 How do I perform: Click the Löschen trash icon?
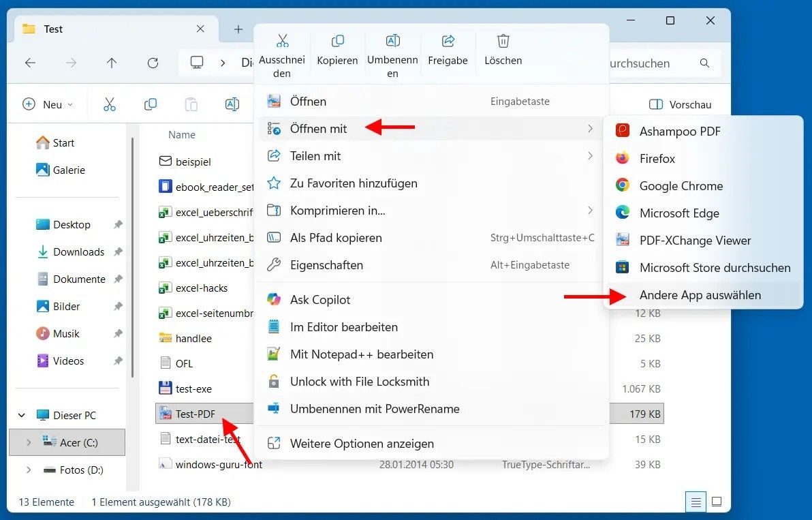503,42
